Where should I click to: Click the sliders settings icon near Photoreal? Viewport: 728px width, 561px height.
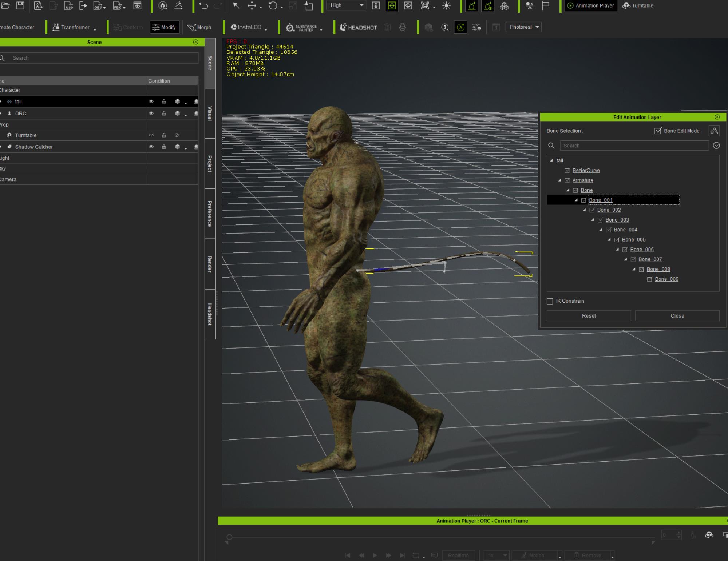pyautogui.click(x=476, y=27)
